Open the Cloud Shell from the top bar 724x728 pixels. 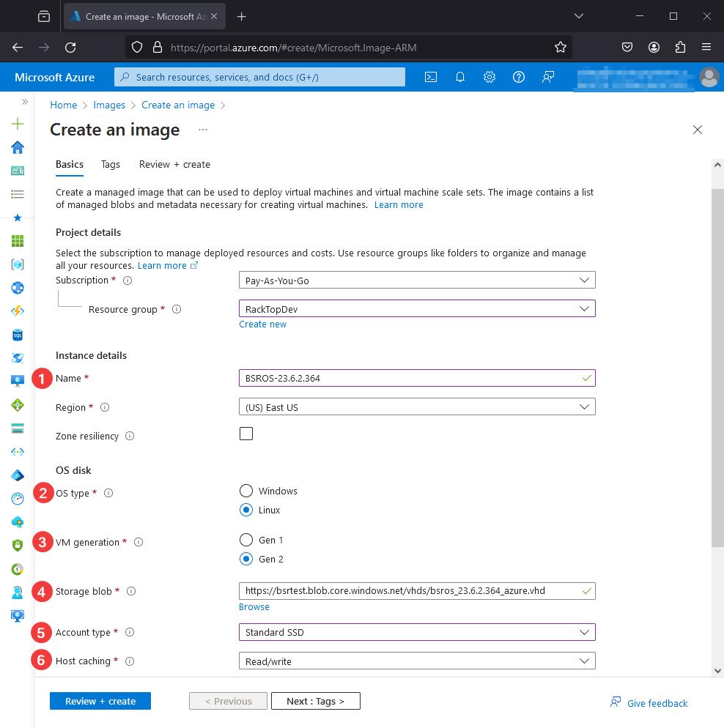(x=431, y=76)
